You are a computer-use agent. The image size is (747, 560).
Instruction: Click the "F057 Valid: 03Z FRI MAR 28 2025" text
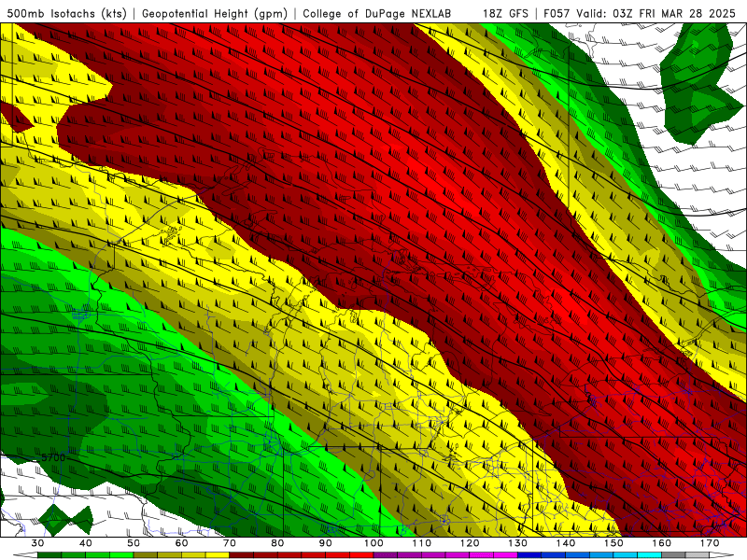click(640, 14)
